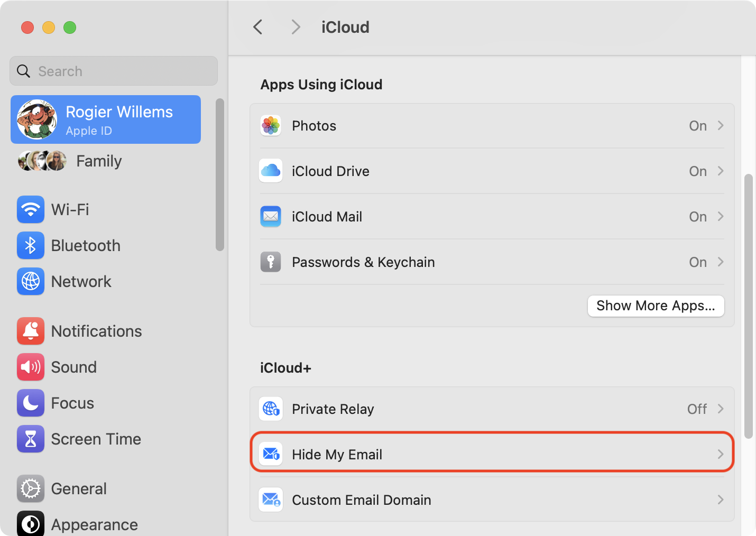Click the Off status of Private Relay
756x536 pixels.
697,409
